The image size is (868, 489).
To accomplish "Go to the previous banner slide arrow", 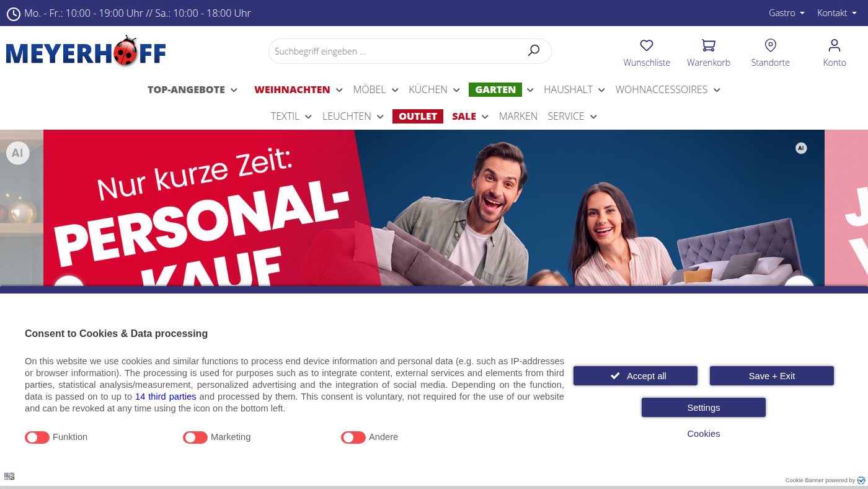I will point(69,281).
